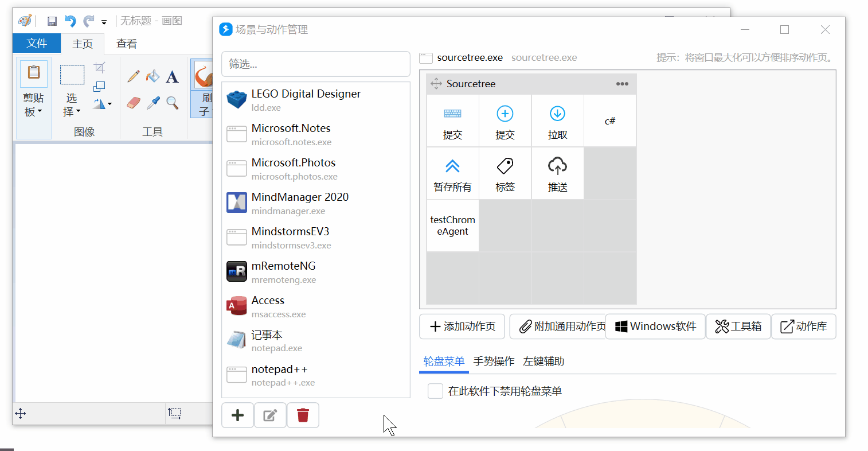Viewport: 868px width, 451px height.
Task: Click the move handle beside Sourcetree
Action: tap(436, 84)
